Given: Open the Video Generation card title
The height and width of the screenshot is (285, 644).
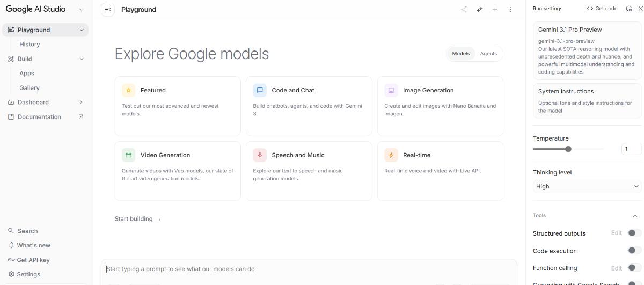Looking at the screenshot, I should pos(165,155).
